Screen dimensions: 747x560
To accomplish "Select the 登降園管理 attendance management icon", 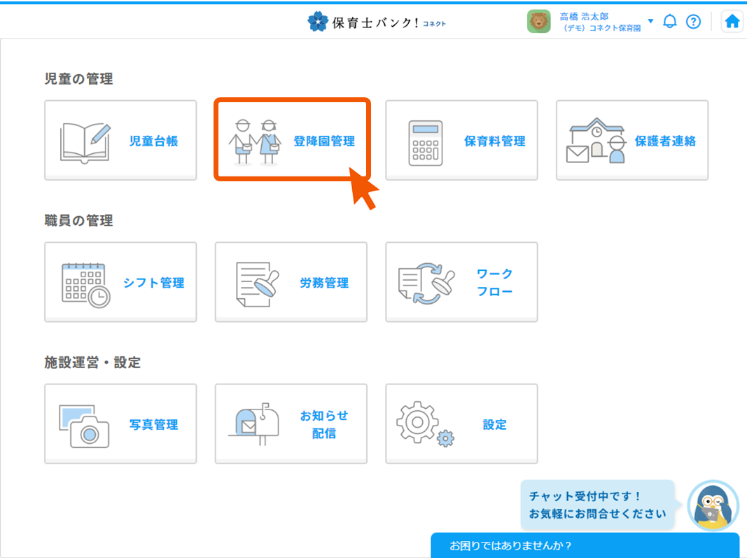I will [291, 140].
